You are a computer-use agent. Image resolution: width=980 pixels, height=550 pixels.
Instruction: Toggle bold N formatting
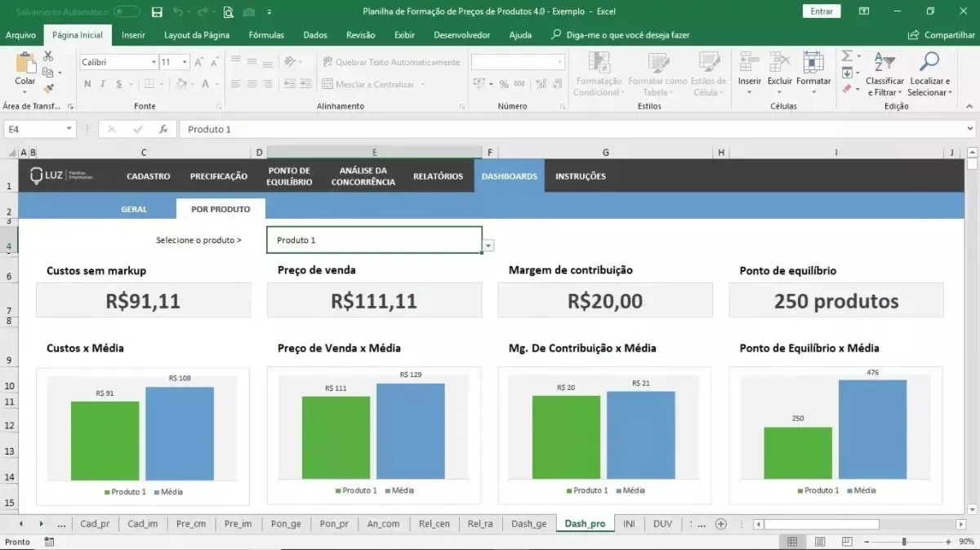[x=87, y=84]
